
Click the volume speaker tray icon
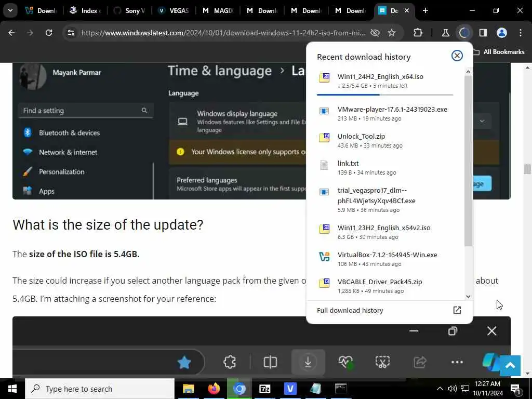coord(453,389)
